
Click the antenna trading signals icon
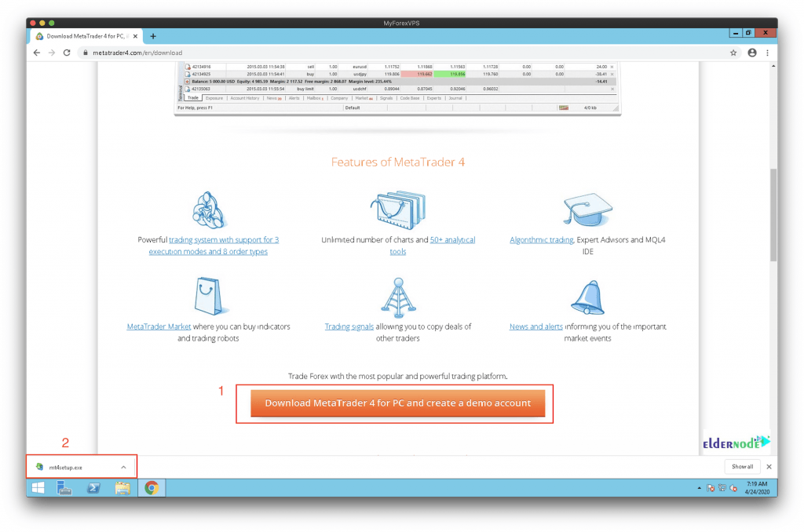coord(398,297)
